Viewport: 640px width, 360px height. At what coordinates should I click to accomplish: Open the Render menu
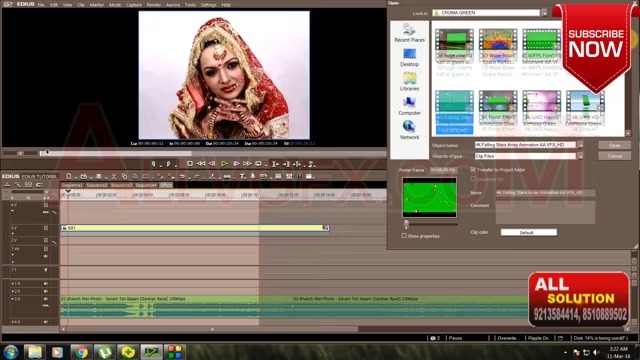tap(153, 5)
